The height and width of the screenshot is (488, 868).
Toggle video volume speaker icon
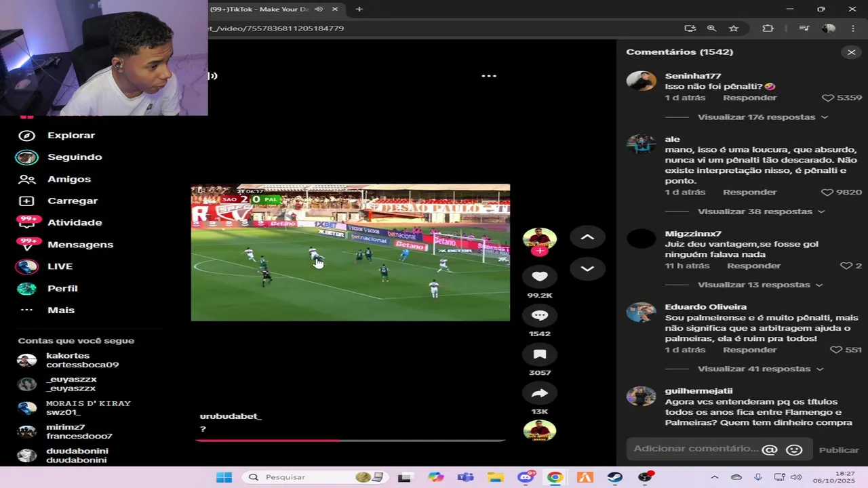pos(213,76)
